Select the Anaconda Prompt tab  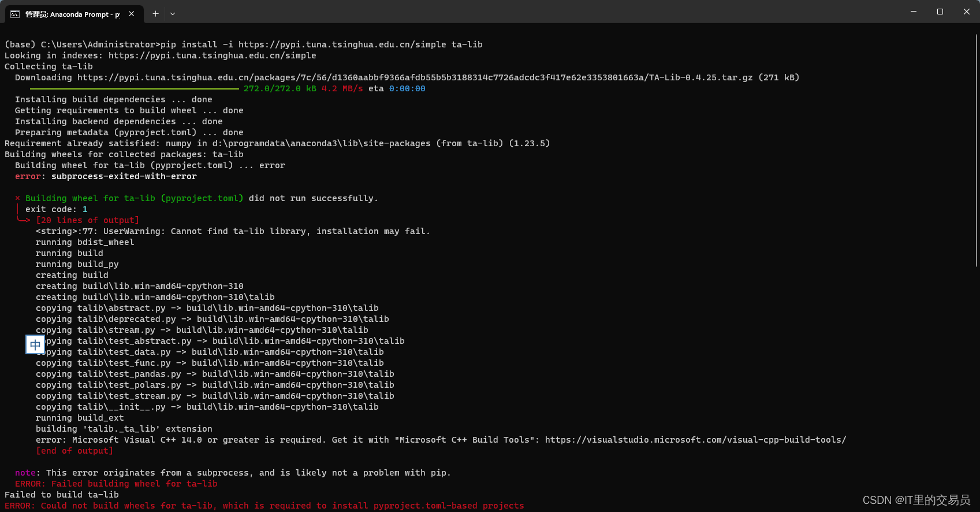(73, 13)
